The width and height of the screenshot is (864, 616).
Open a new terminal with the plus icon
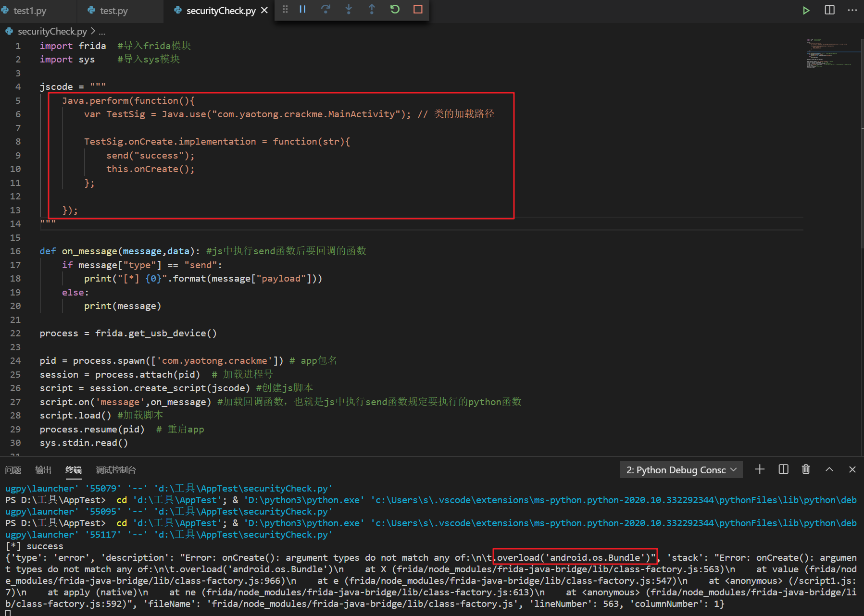(759, 469)
